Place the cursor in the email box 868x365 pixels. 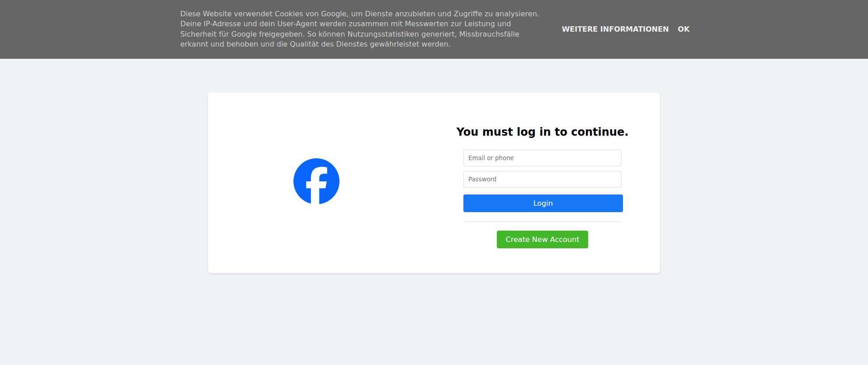coord(542,158)
